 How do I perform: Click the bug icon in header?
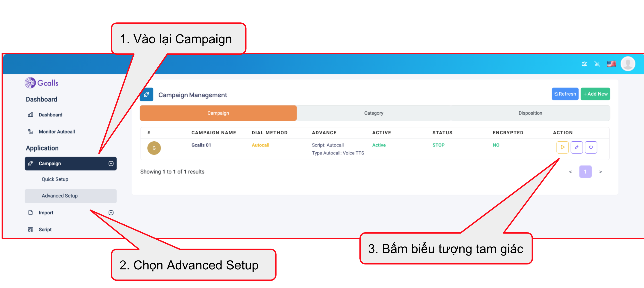tap(584, 64)
